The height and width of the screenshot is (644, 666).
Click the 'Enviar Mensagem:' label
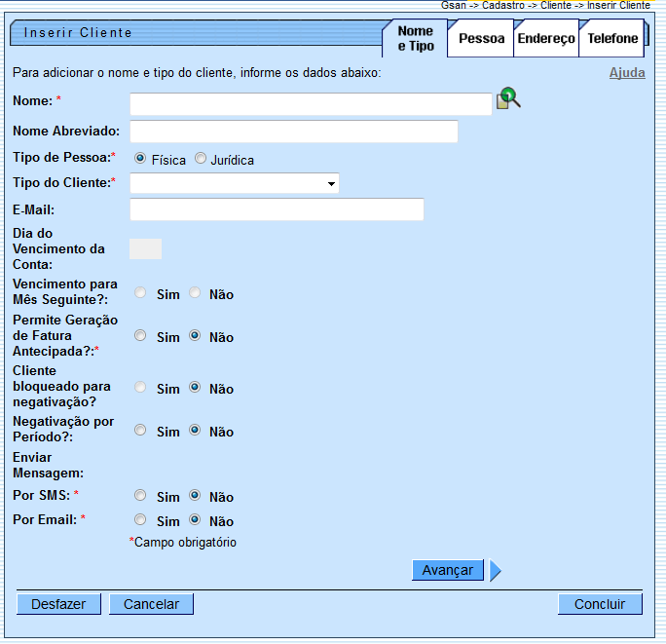[48, 465]
